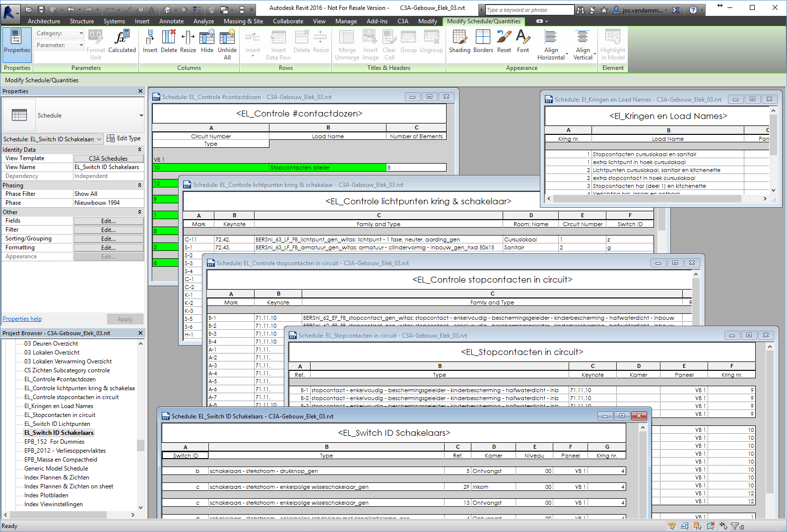Open Default 3D View house icon
Image resolution: width=787 pixels, height=532 pixels.
(167, 9)
